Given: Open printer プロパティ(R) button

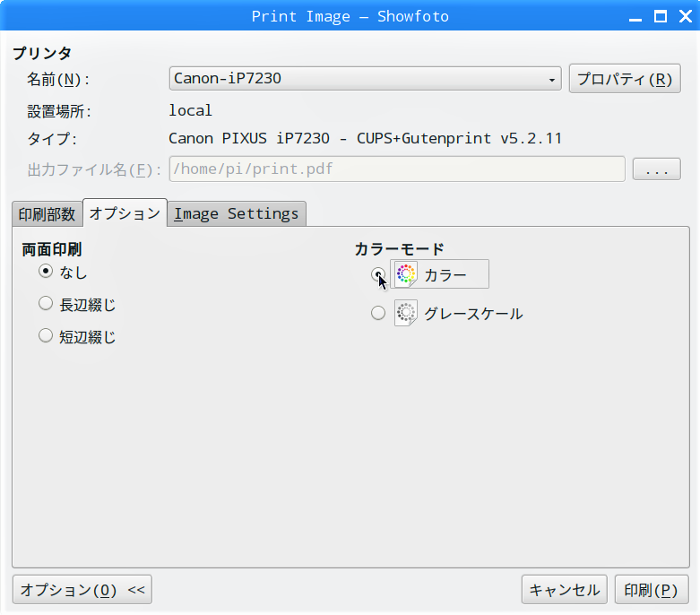Looking at the screenshot, I should 625,79.
